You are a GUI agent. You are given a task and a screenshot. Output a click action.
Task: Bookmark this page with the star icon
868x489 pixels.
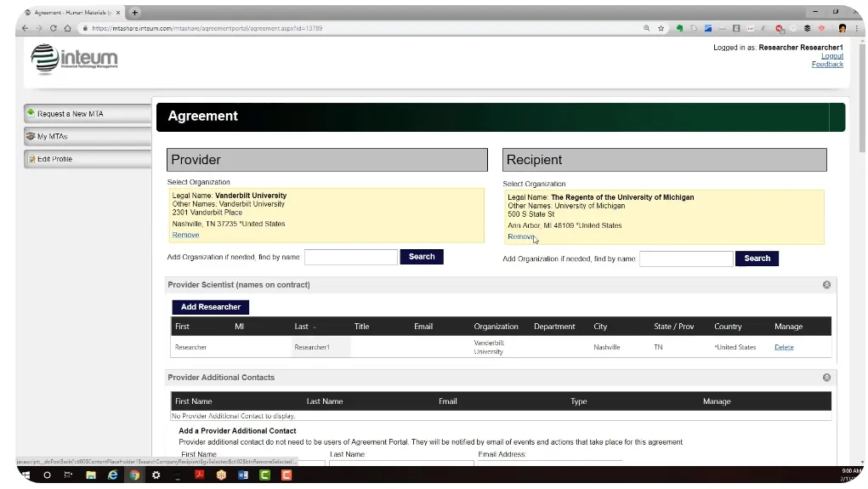661,28
